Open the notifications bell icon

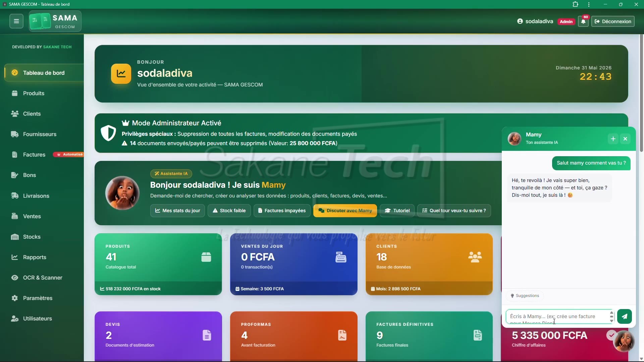click(x=583, y=21)
